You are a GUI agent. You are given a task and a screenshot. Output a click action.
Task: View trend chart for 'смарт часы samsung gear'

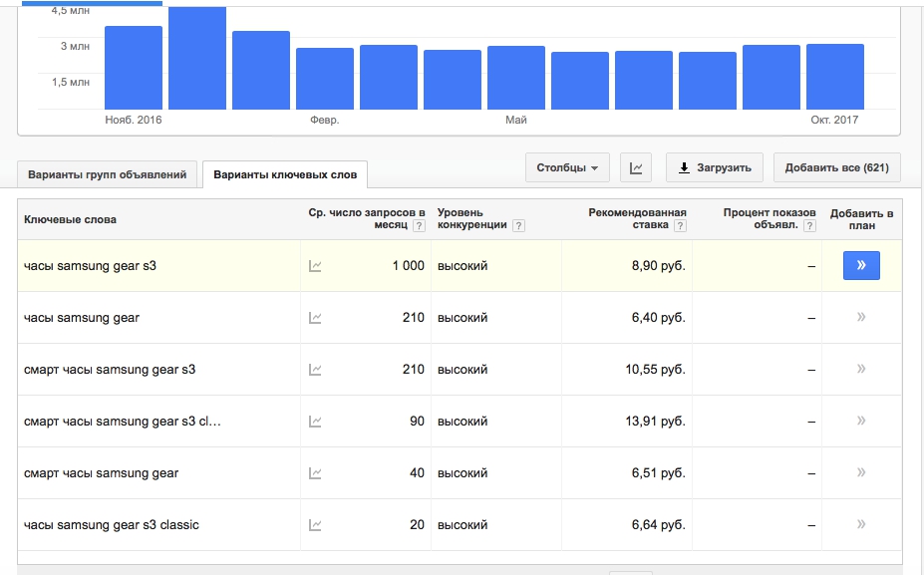[315, 473]
